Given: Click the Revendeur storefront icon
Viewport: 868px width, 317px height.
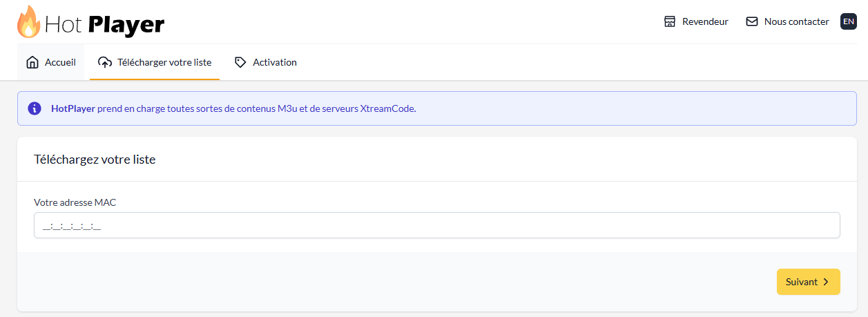Looking at the screenshot, I should [x=669, y=21].
